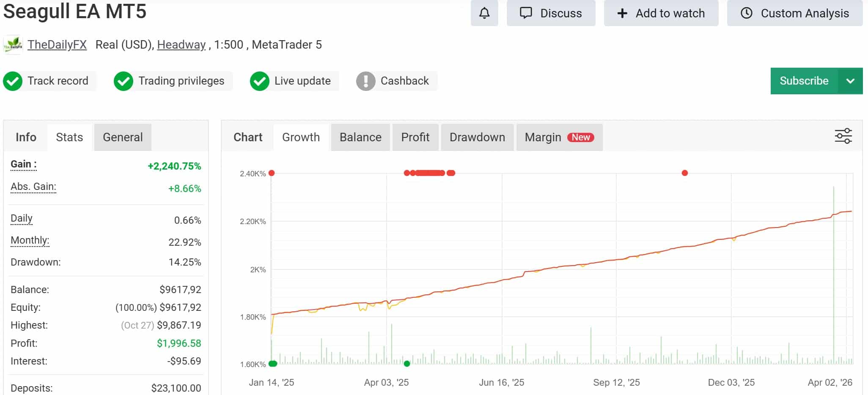Viewport: 868px width, 395px height.
Task: Select the Margin chart tab
Action: (559, 137)
